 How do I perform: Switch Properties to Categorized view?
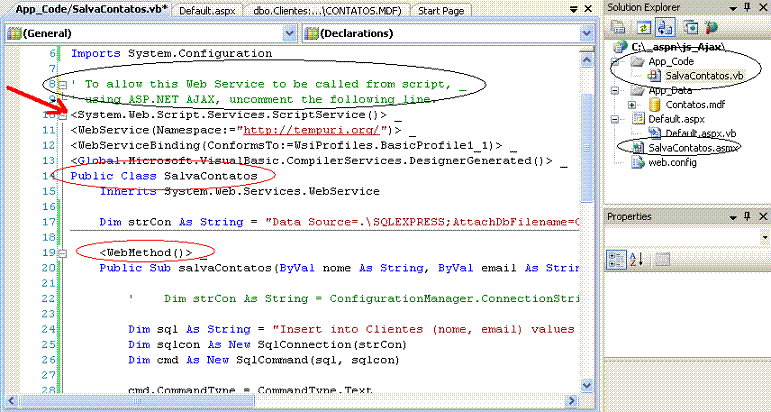pyautogui.click(x=617, y=259)
